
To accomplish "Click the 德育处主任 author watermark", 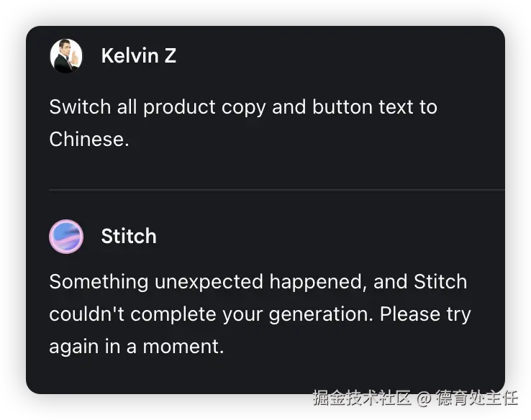I will pos(477,398).
